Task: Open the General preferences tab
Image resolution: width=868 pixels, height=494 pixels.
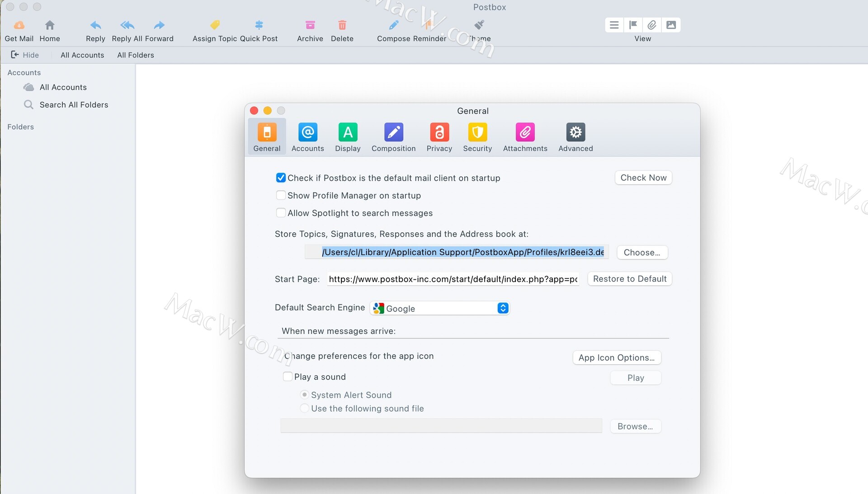Action: (x=267, y=137)
